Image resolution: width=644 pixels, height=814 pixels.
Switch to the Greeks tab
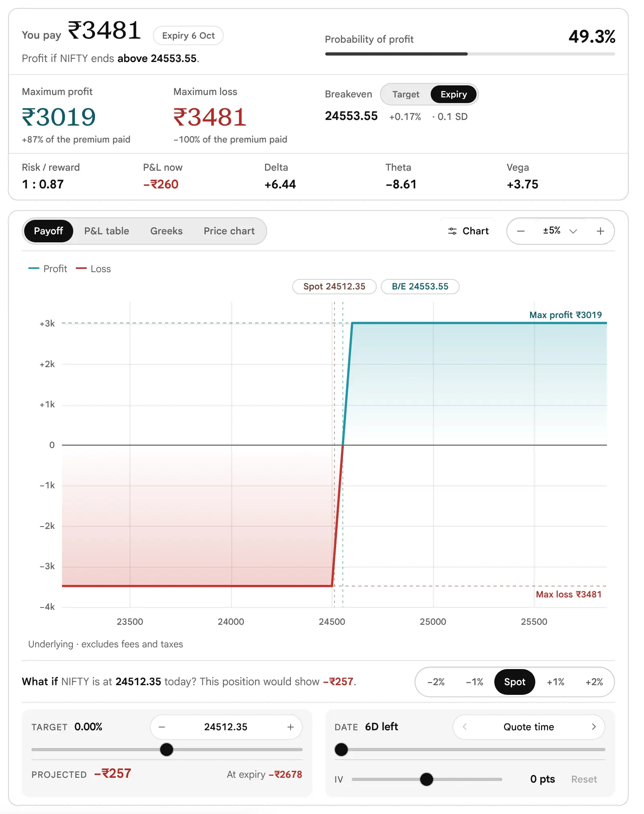(166, 231)
